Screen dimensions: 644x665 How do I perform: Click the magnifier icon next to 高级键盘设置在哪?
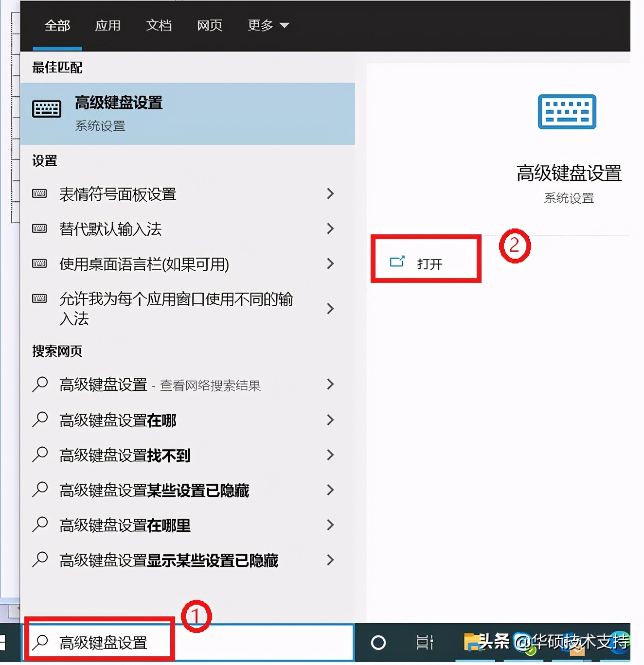[40, 420]
